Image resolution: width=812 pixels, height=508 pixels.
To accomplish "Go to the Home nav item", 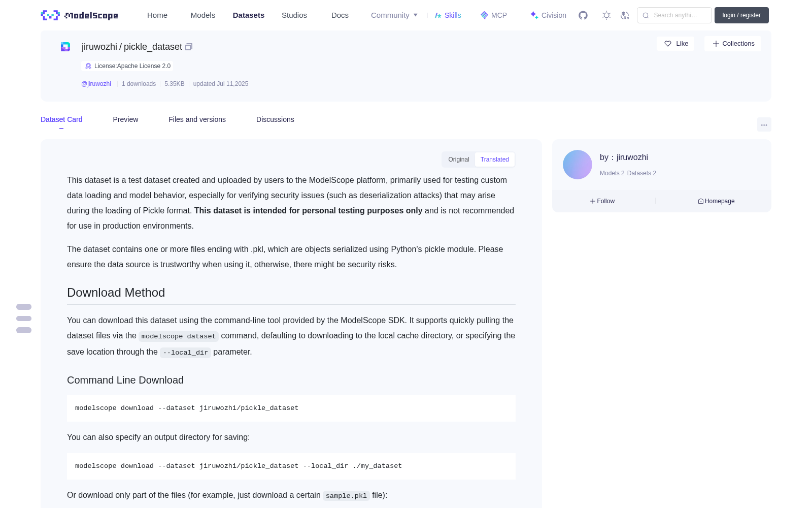I will [x=157, y=15].
